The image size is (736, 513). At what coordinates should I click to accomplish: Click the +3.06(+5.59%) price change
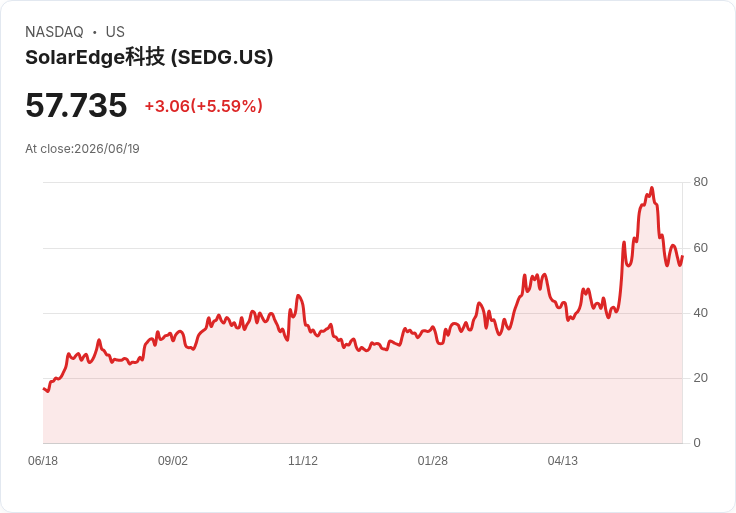(x=203, y=106)
